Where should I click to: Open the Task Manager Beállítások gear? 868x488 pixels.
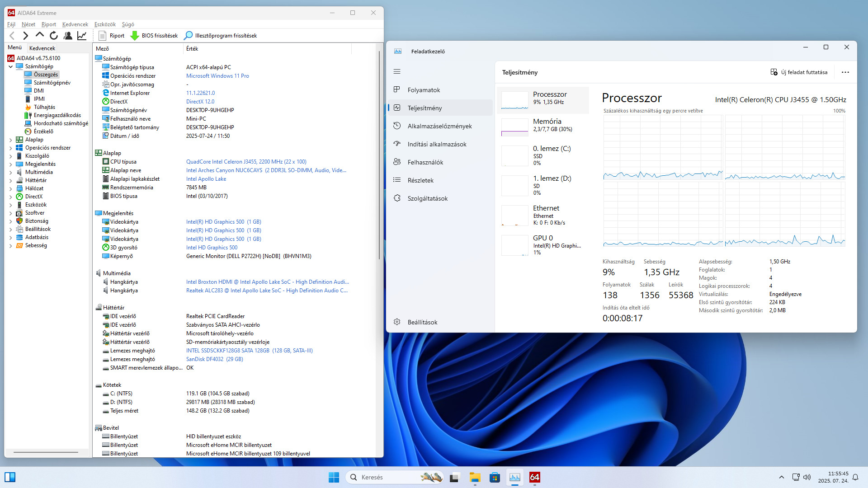coord(397,322)
